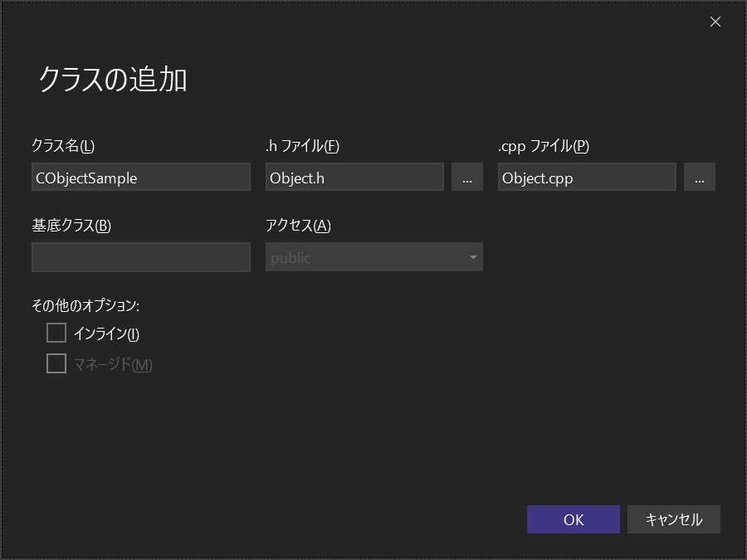747x560 pixels.
Task: Browse for the .cpp file location
Action: click(x=700, y=178)
